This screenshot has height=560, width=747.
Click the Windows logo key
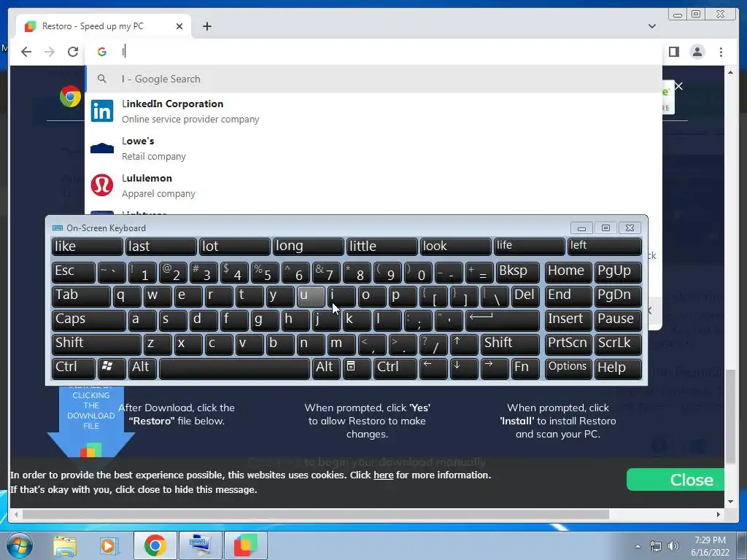[x=112, y=368]
